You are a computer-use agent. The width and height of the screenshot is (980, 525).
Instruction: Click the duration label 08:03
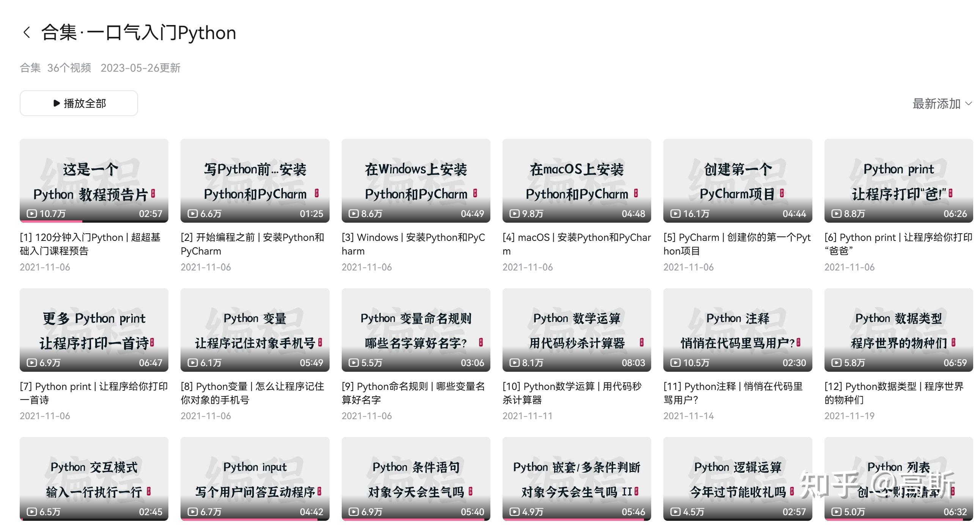tap(633, 363)
